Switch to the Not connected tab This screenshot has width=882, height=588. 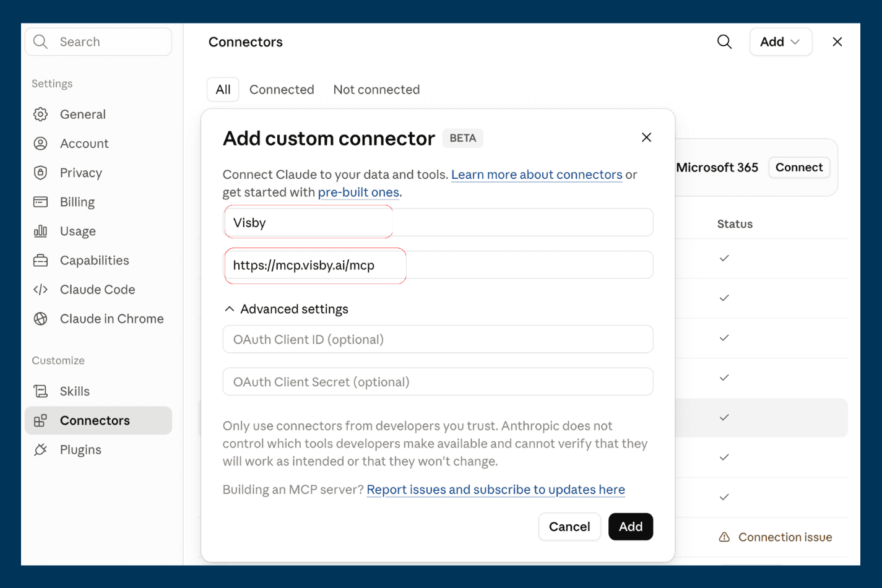coord(376,90)
